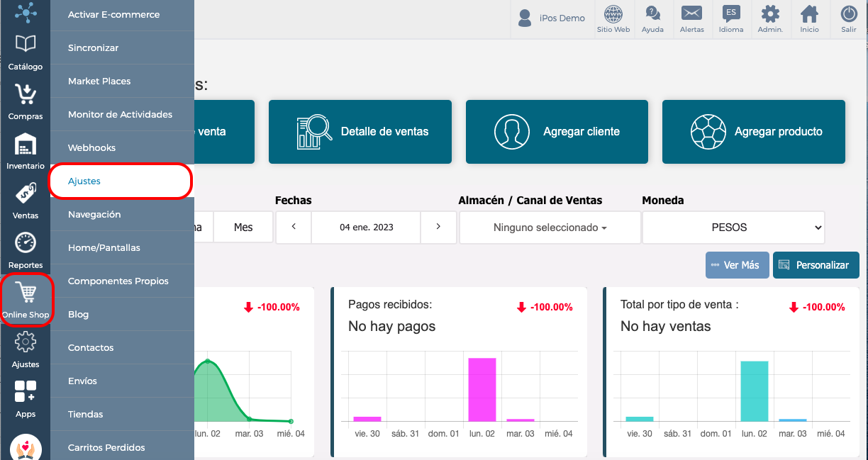The image size is (868, 460).
Task: Select Ajustes in the Online Shop submenu
Action: tap(121, 181)
